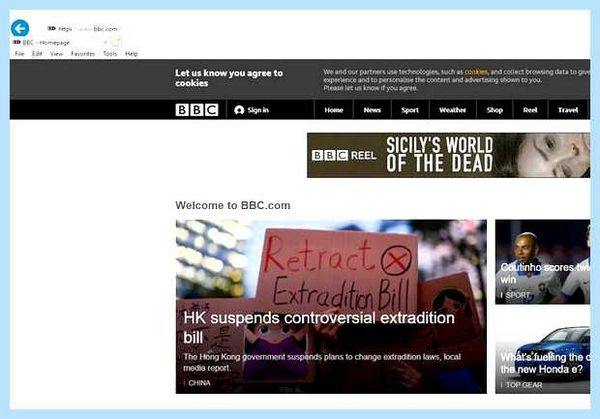The height and width of the screenshot is (419, 600).
Task: Open the Sport navigation link
Action: (x=410, y=110)
